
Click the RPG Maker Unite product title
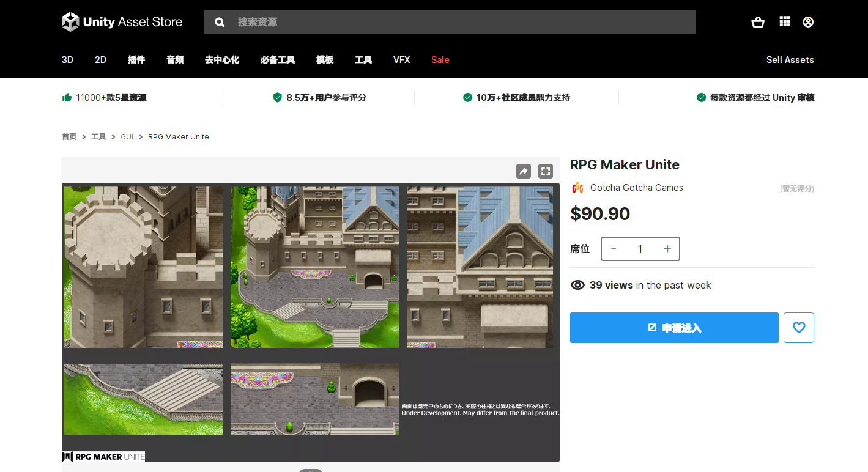(625, 165)
